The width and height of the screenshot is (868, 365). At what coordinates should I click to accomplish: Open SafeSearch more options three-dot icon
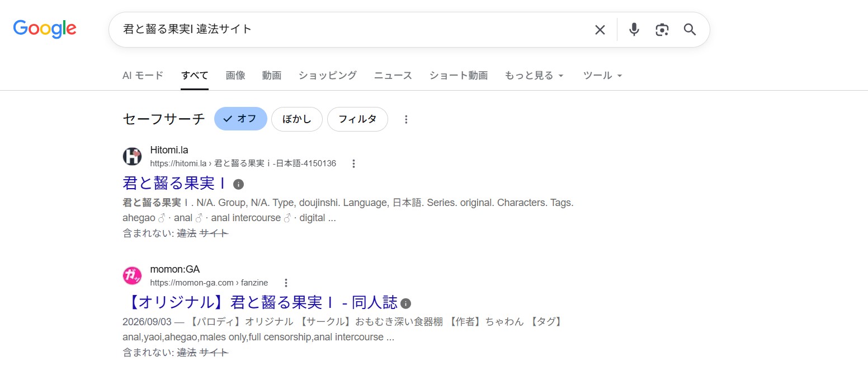pos(406,119)
